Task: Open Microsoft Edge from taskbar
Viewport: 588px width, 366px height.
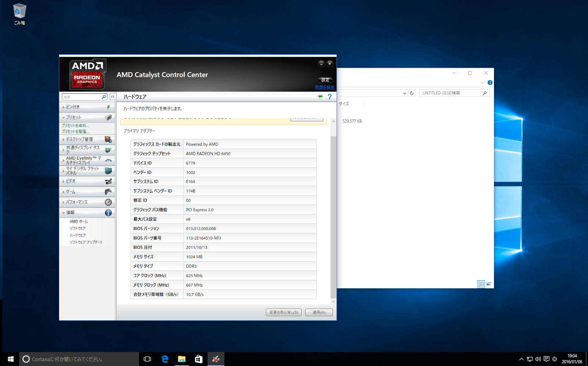Action: coord(165,359)
